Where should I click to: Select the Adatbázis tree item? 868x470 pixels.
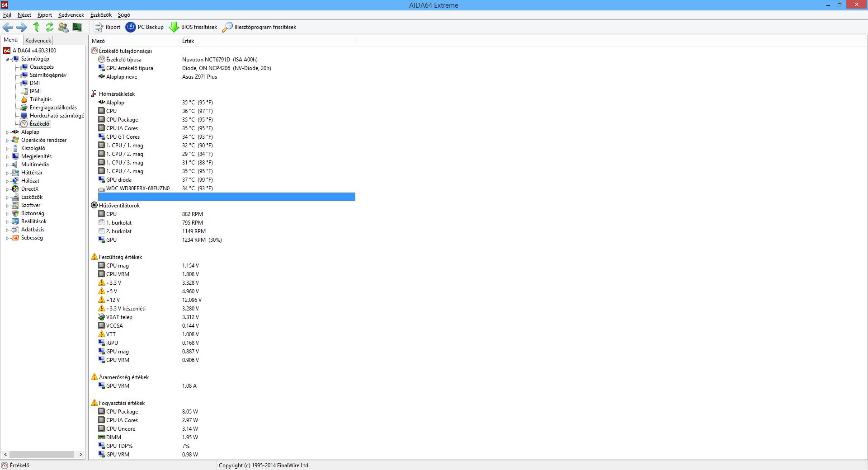coord(33,230)
